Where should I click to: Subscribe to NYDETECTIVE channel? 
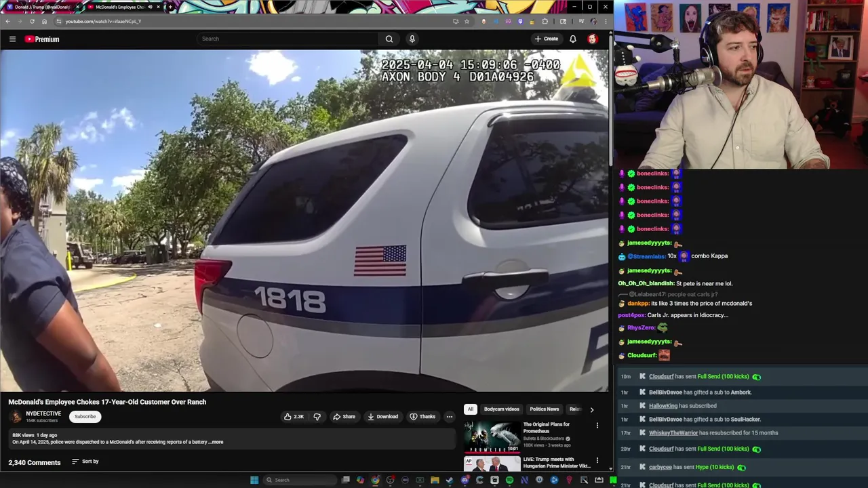[85, 416]
